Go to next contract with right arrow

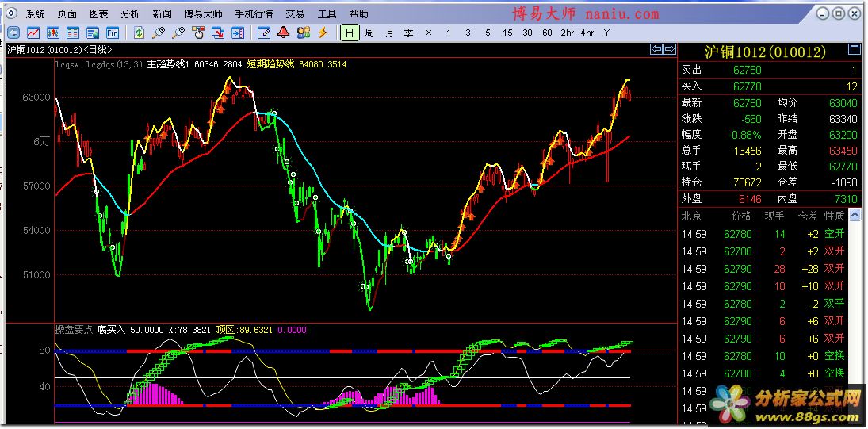[669, 49]
